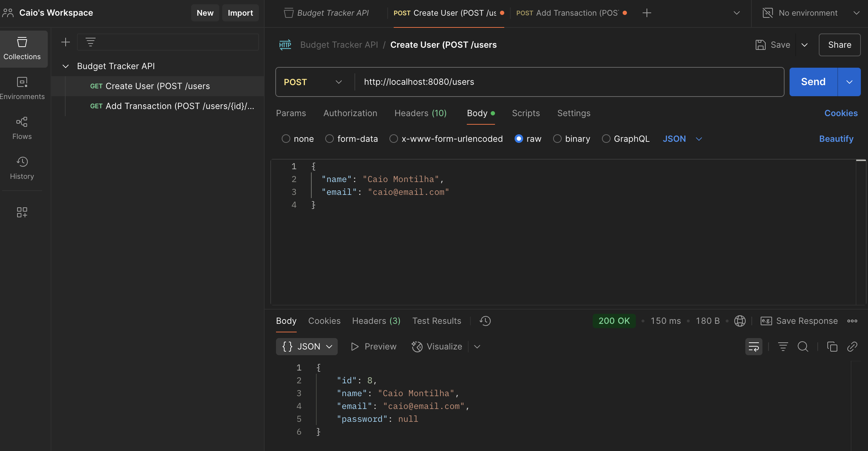Click the request URL input field
868x451 pixels.
tap(569, 82)
